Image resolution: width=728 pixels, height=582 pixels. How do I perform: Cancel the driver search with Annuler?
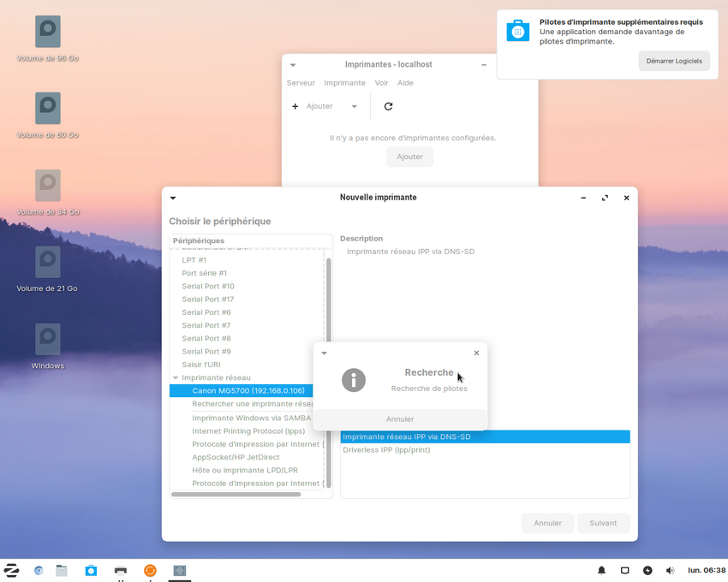tap(400, 419)
